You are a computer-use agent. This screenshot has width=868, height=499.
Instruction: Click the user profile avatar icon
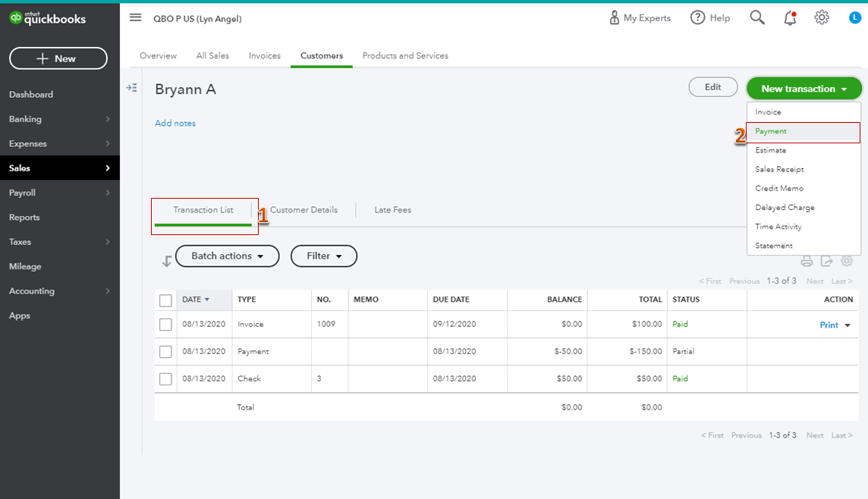pos(855,17)
